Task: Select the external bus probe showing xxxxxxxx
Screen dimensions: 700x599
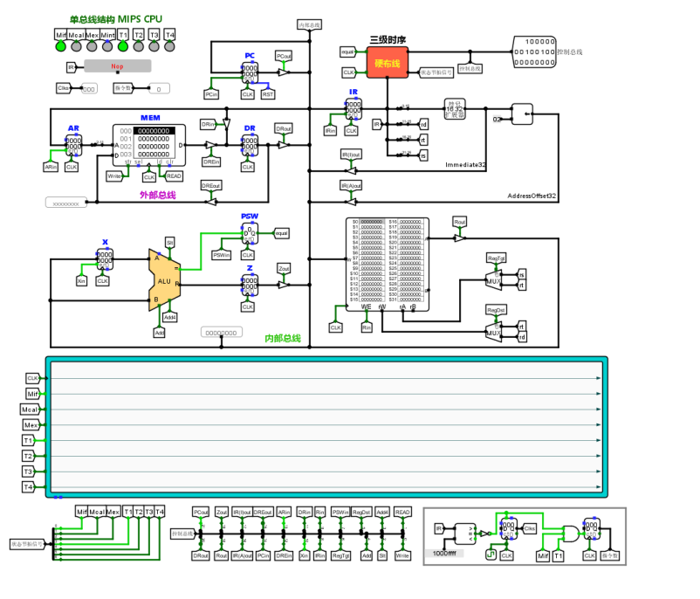Action: coord(65,203)
